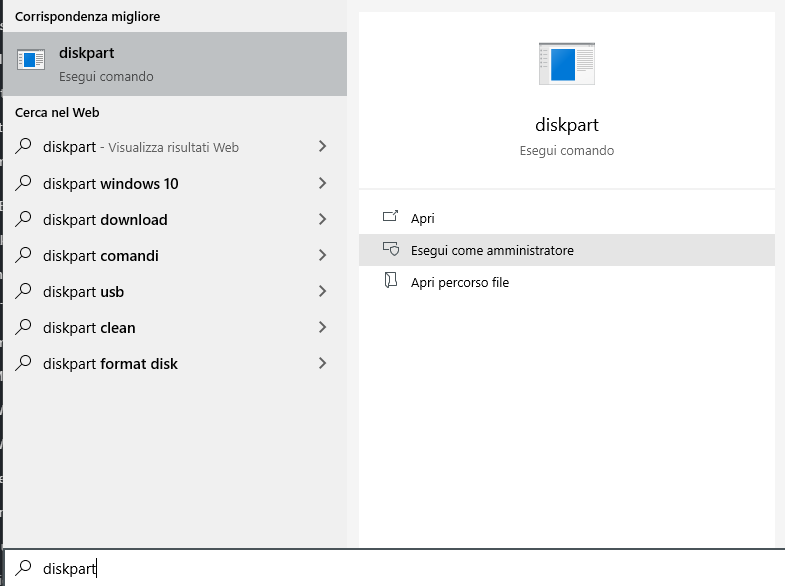The image size is (785, 586).
Task: Select Esegui come amministratore option
Action: (567, 250)
